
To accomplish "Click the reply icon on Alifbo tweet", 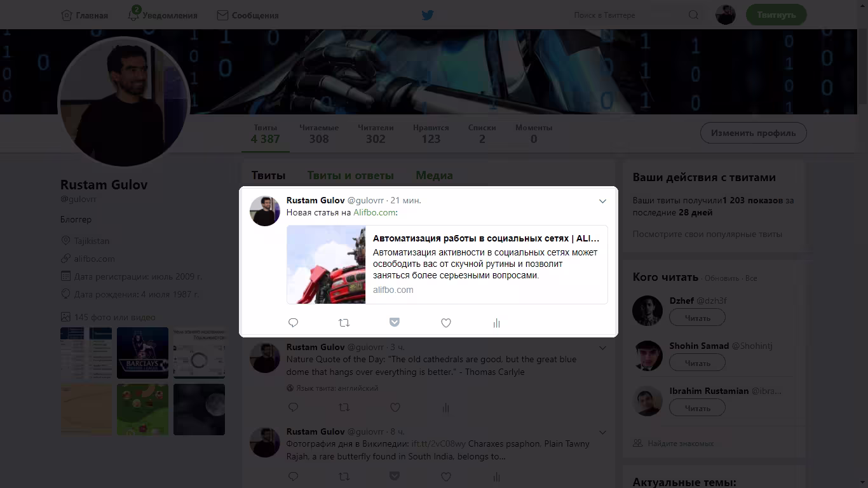I will pos(293,323).
